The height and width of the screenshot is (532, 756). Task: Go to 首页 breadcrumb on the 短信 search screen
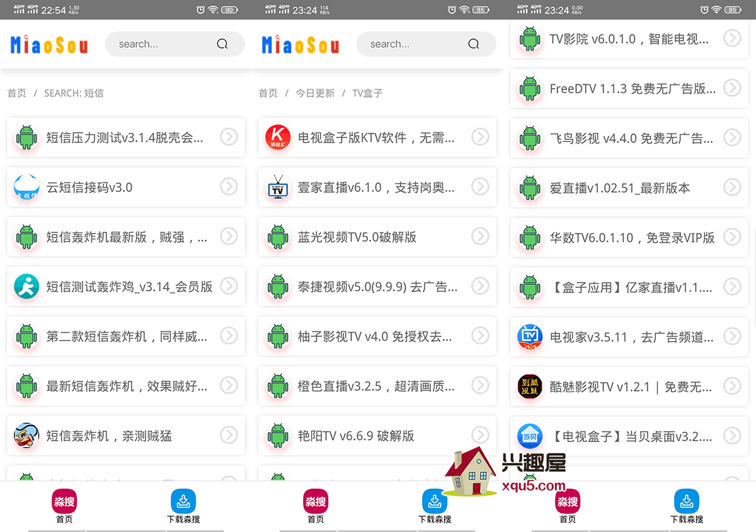click(x=17, y=93)
